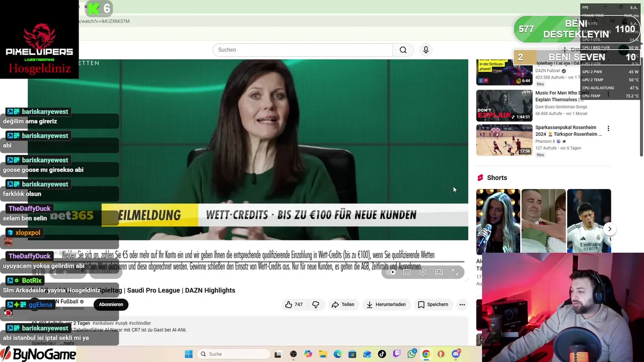
Task: Show next Shorts with the arrow
Action: pyautogui.click(x=609, y=229)
